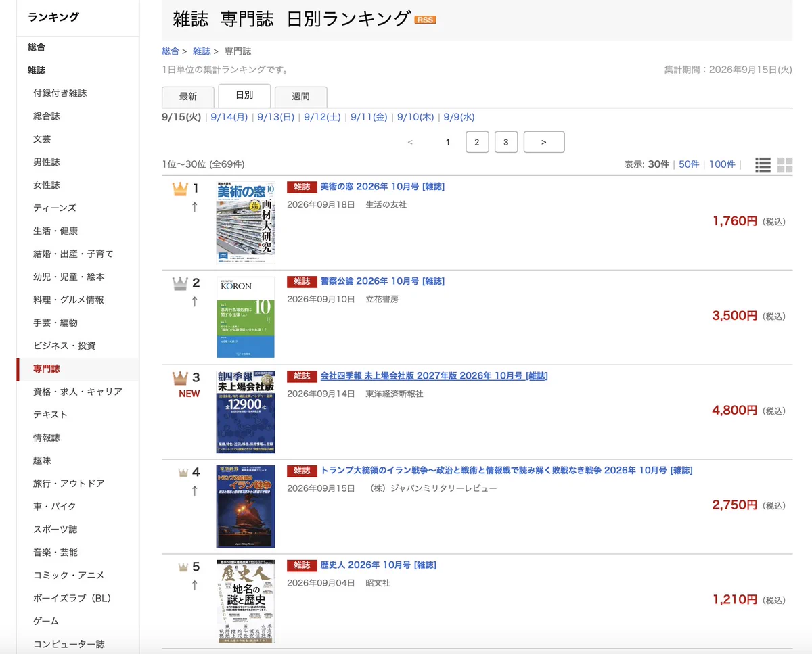Open 歴史人 2026年 10月号 title link

pyautogui.click(x=378, y=565)
